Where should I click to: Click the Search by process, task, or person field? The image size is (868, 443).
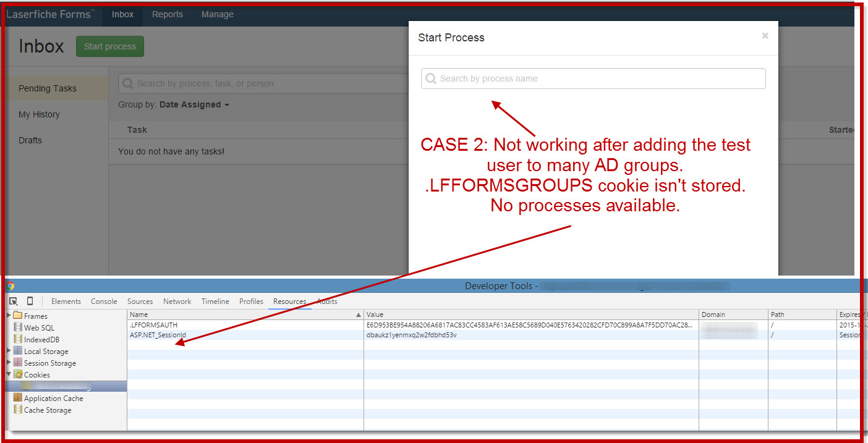click(x=263, y=83)
